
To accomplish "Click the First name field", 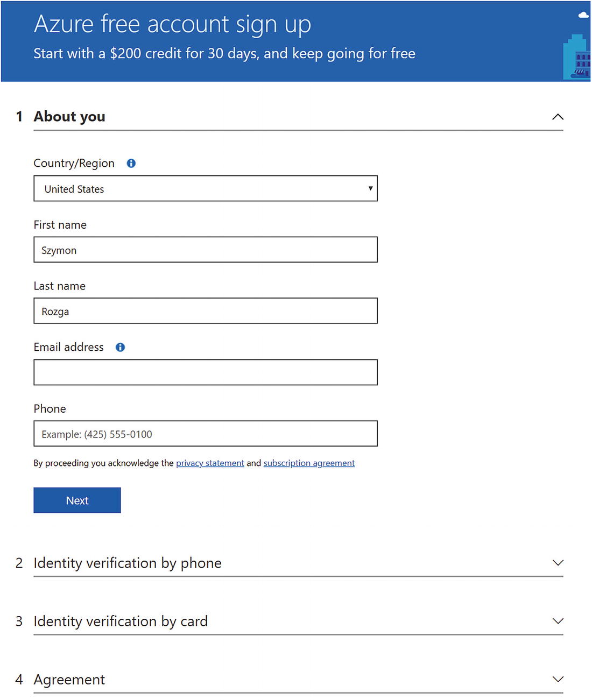I will [x=206, y=250].
